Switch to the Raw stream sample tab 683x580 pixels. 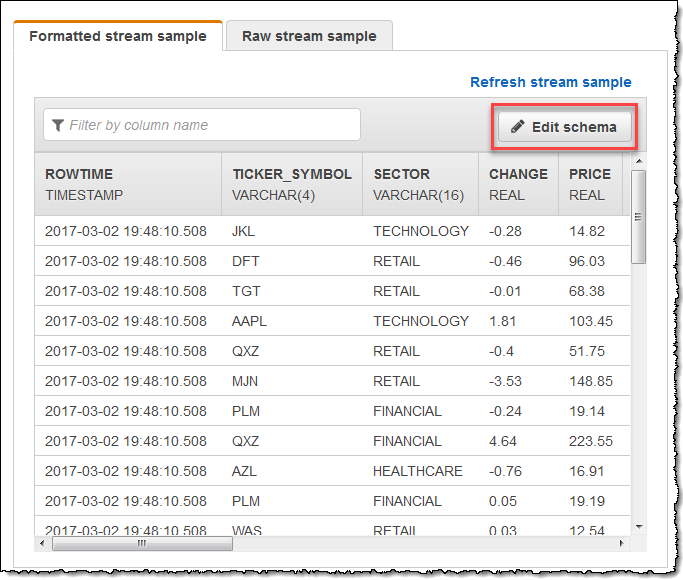point(309,36)
